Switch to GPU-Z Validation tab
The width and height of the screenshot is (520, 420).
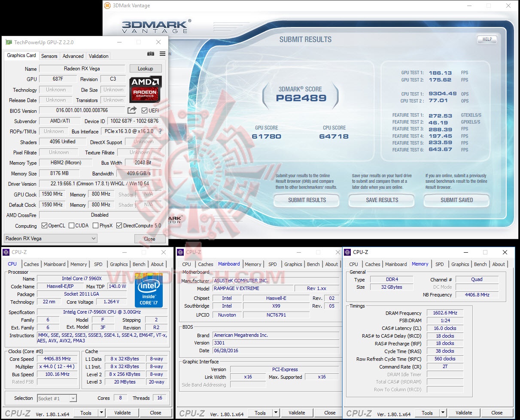(98, 56)
